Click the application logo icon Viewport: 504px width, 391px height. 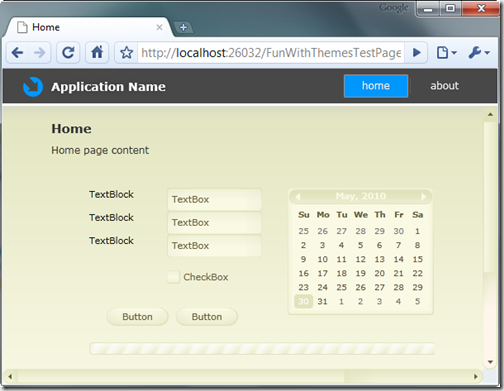[33, 87]
